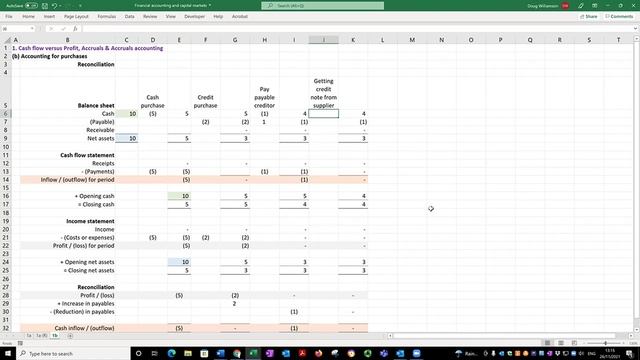Switch to sheet tab 1a
The height and width of the screenshot is (360, 640).
coord(29,336)
